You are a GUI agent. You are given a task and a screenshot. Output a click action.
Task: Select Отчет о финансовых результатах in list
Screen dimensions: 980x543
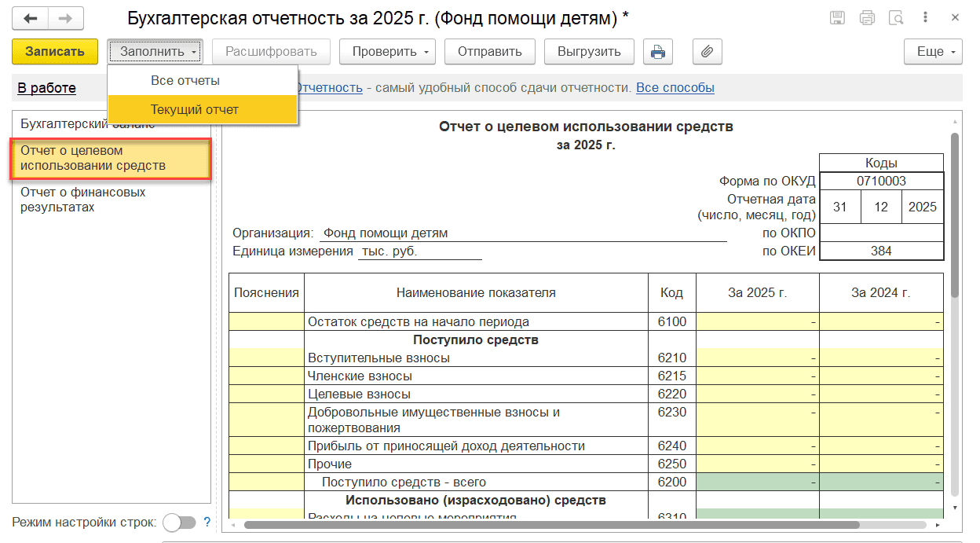pyautogui.click(x=83, y=200)
